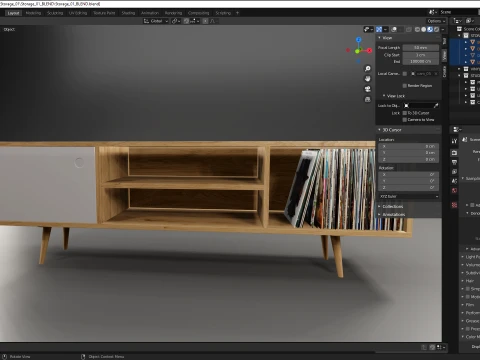480x360 pixels.
Task: Open the viewport shading options dropdown arrow
Action: coord(443,29)
